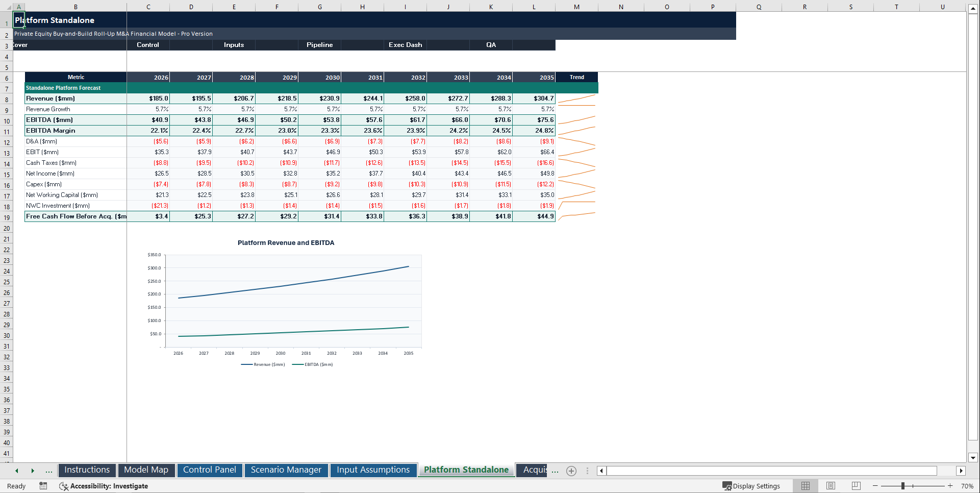Viewport: 980px width, 493px height.
Task: Click the vertical scrollbar up arrow
Action: tap(973, 10)
